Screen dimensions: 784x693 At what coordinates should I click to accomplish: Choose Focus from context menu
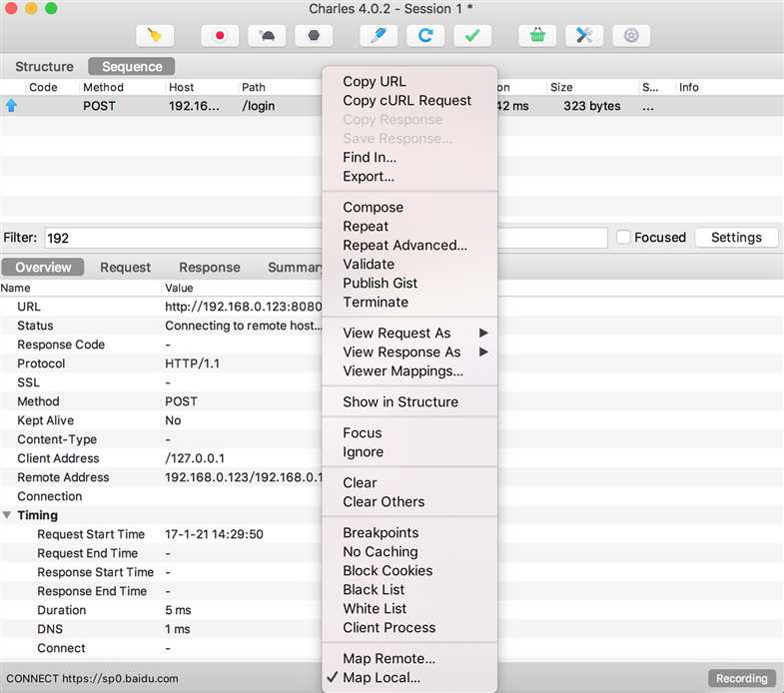click(x=409, y=433)
